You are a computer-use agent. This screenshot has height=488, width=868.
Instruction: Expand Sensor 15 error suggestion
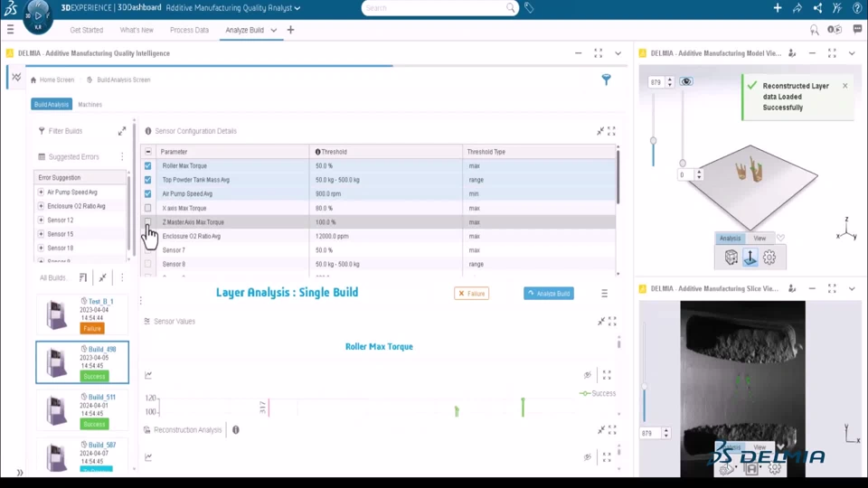pos(41,234)
